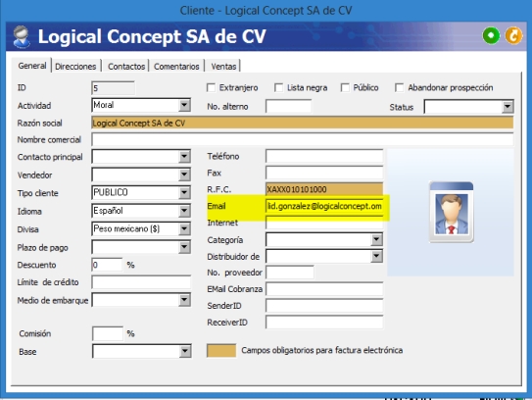532x400 pixels.
Task: Click the R.F.C. field
Action: pos(324,189)
